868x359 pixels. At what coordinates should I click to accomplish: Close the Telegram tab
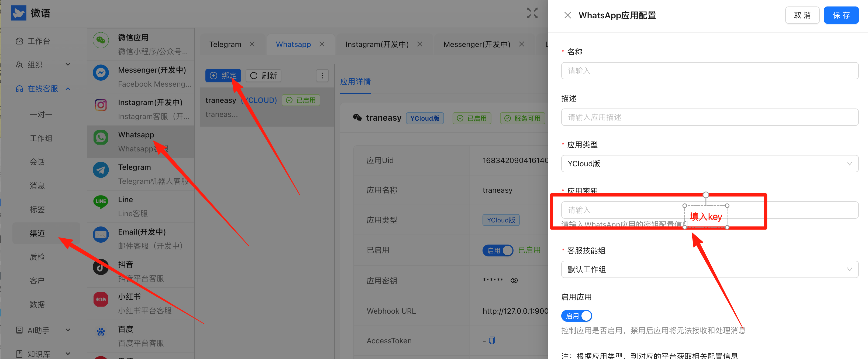point(252,44)
